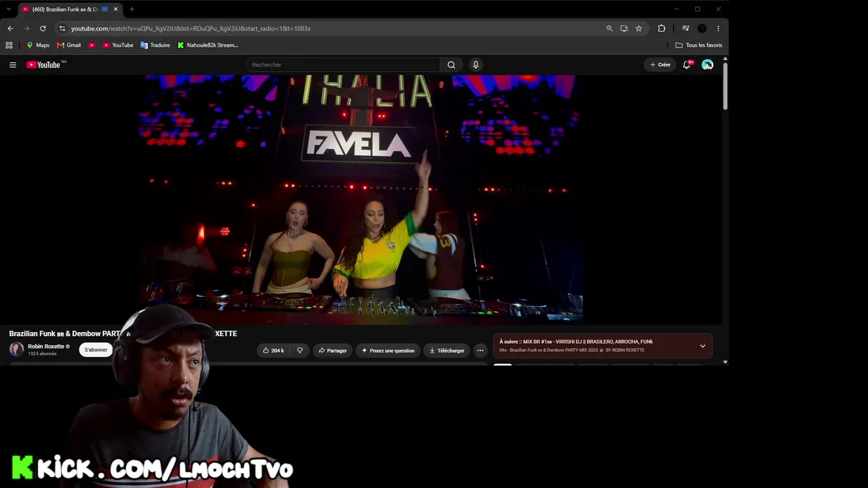Bookmark this page with the star
868x488 pixels.
tap(639, 28)
